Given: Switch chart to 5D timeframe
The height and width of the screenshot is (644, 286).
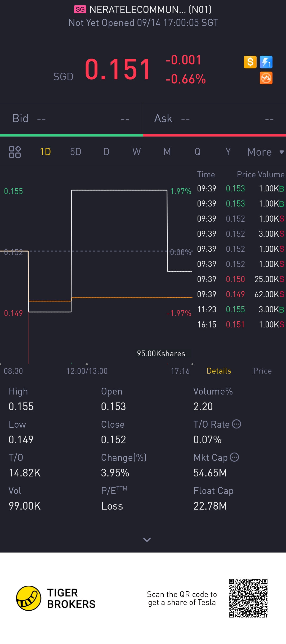Looking at the screenshot, I should pyautogui.click(x=75, y=152).
